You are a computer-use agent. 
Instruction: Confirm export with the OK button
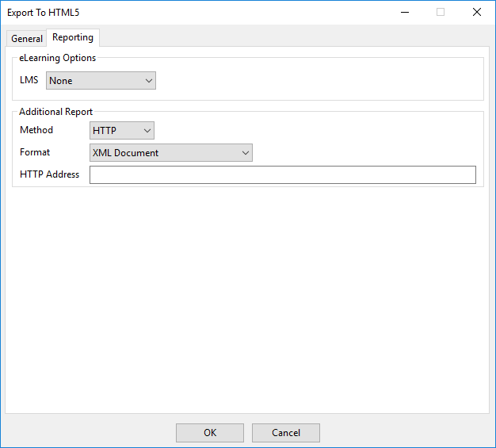[x=210, y=432]
